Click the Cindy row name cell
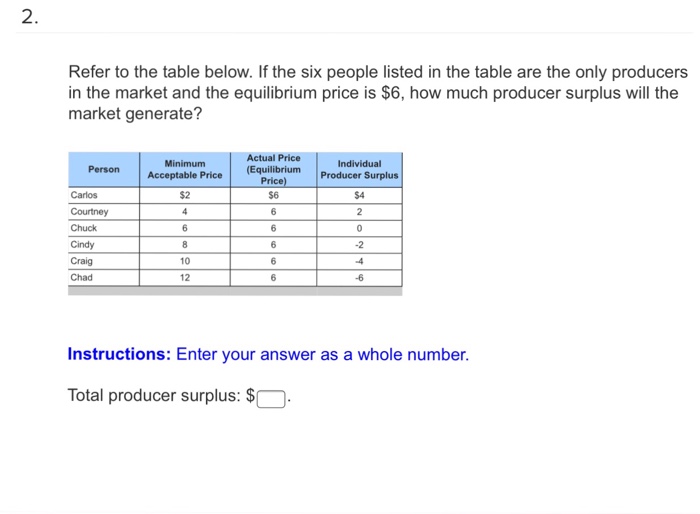The width and height of the screenshot is (700, 514). point(104,245)
